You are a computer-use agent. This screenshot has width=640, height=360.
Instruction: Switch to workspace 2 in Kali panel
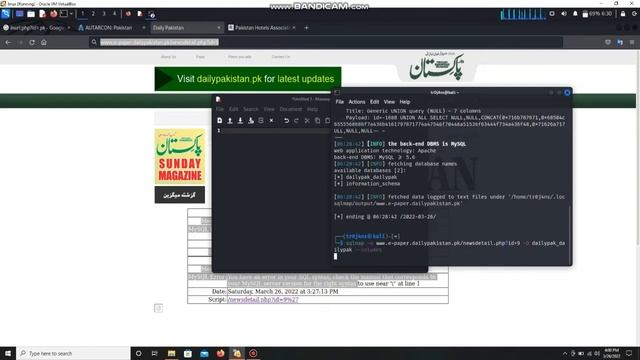(93, 14)
